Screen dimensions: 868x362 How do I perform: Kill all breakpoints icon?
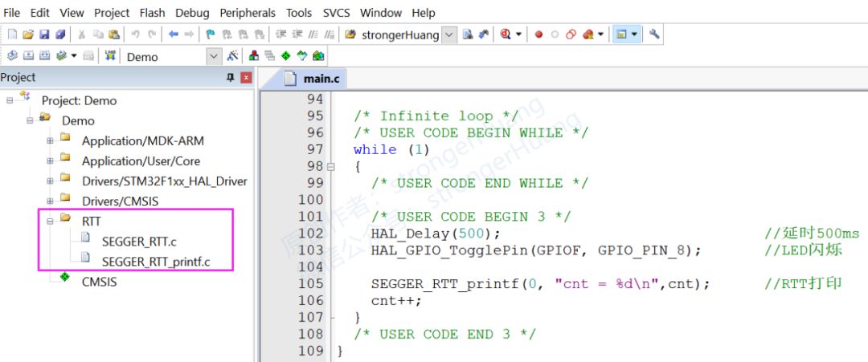pyautogui.click(x=587, y=35)
